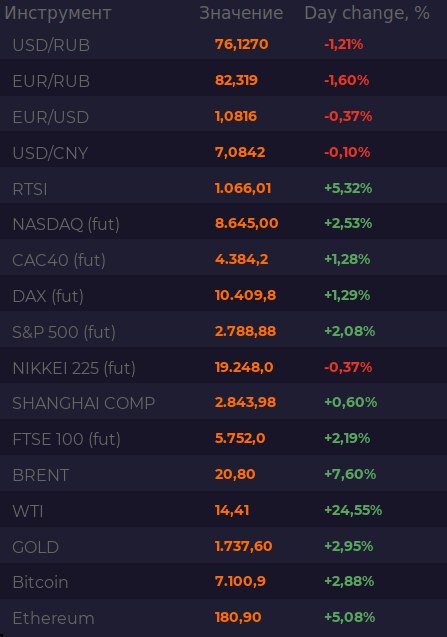This screenshot has height=637, width=447.
Task: Select CAC40 (fut) row
Action: [224, 260]
